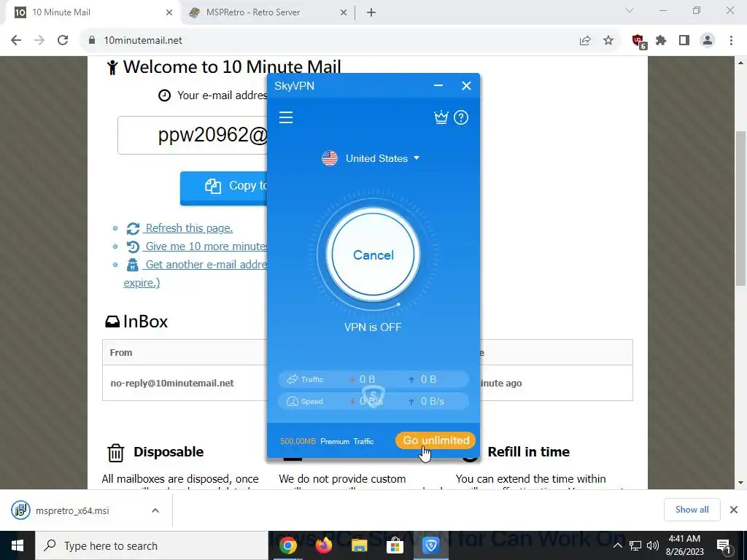The height and width of the screenshot is (560, 747).
Task: Click the site lock icon
Action: [92, 41]
